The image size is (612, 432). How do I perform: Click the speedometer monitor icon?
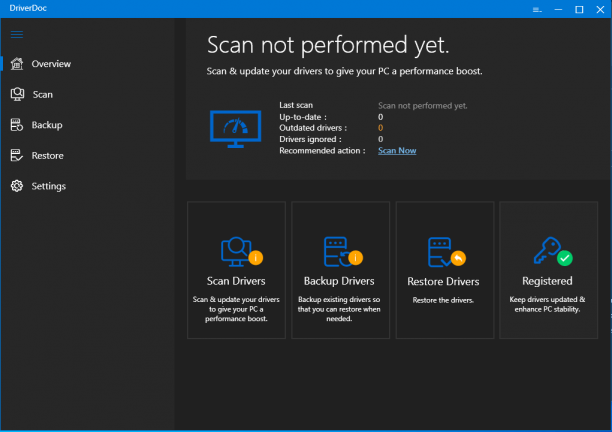click(235, 129)
